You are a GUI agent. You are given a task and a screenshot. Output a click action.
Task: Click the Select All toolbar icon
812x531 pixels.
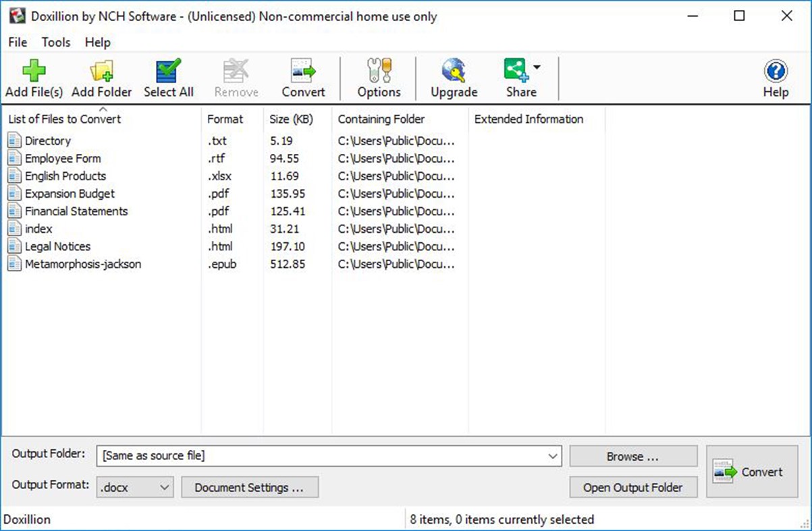pos(168,76)
